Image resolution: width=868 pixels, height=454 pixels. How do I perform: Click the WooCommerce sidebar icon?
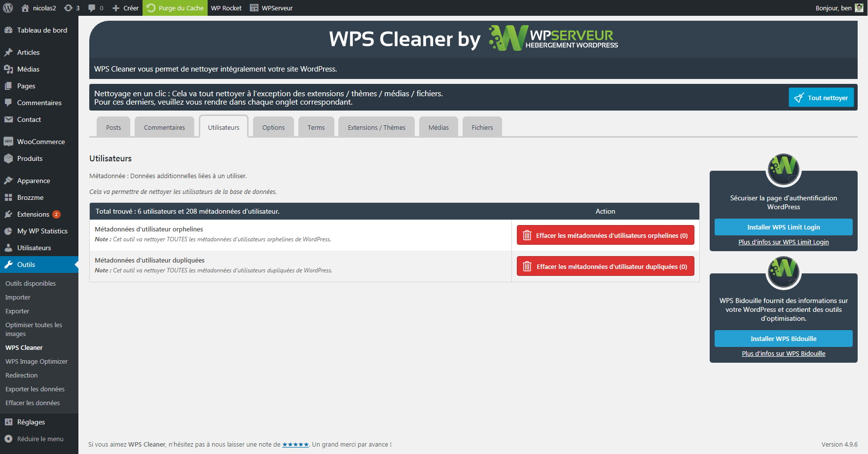point(8,142)
